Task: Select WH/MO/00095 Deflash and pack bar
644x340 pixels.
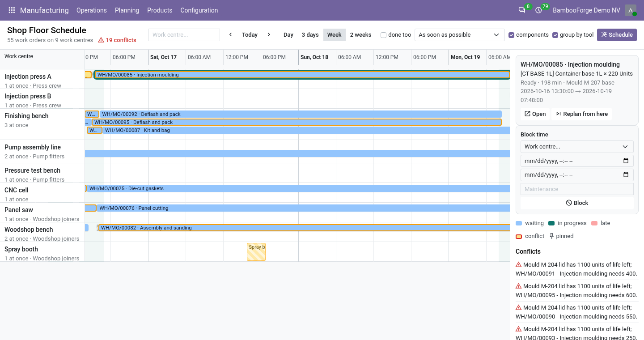Action: point(297,122)
